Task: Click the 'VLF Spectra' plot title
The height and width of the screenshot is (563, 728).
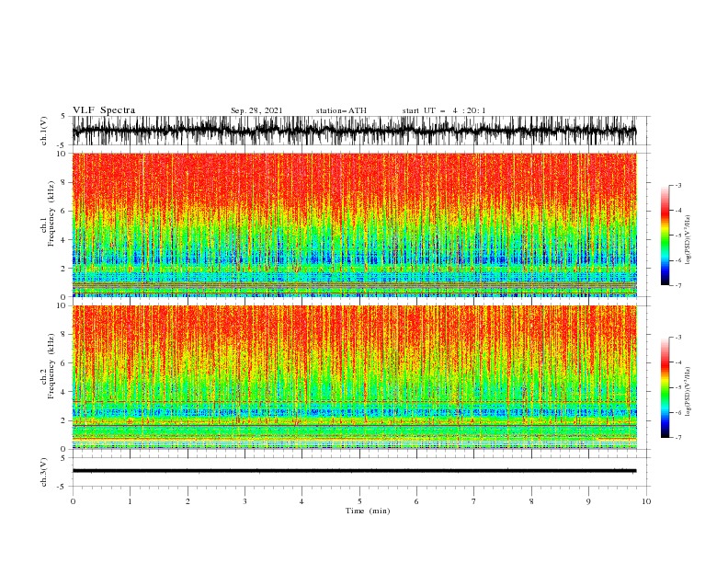Action: tap(104, 110)
